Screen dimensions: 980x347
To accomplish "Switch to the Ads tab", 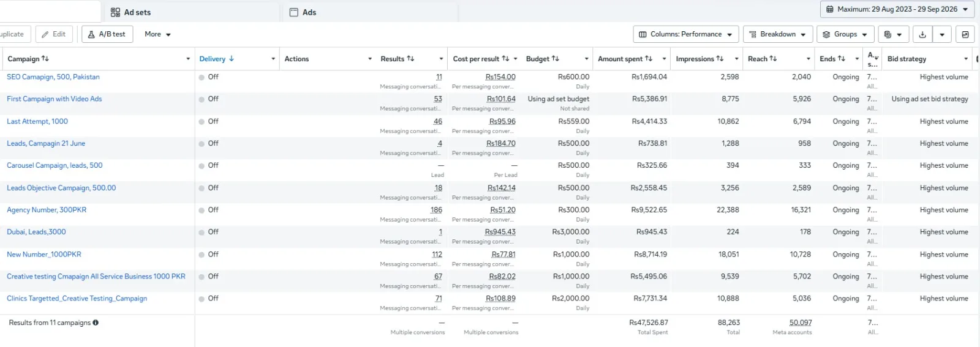I will point(369,12).
